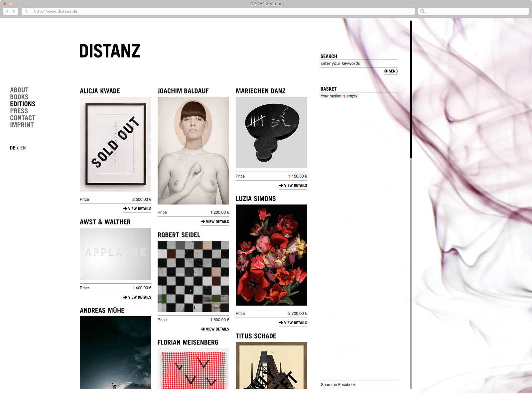
Task: Switch language to DE
Action: coord(13,148)
